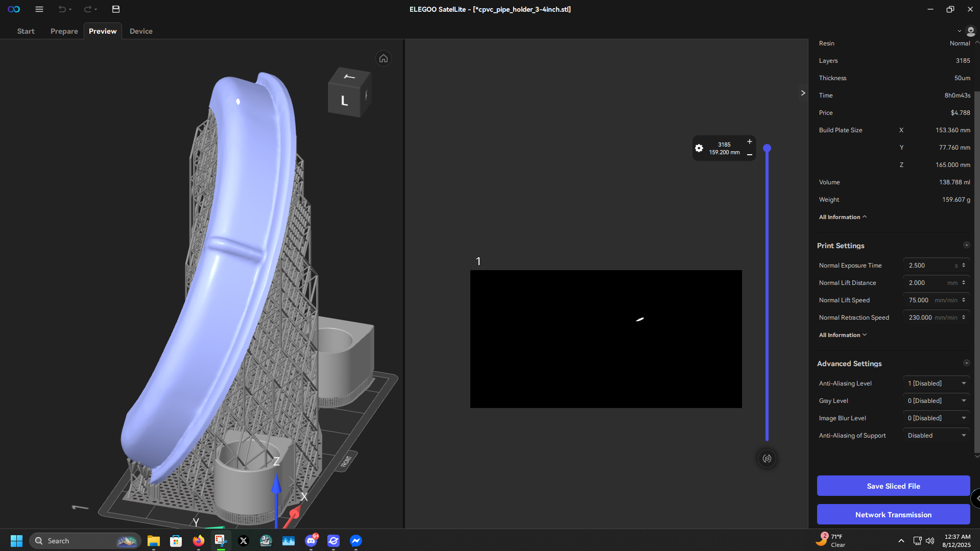Click the Save Sliced File button

pyautogui.click(x=893, y=486)
